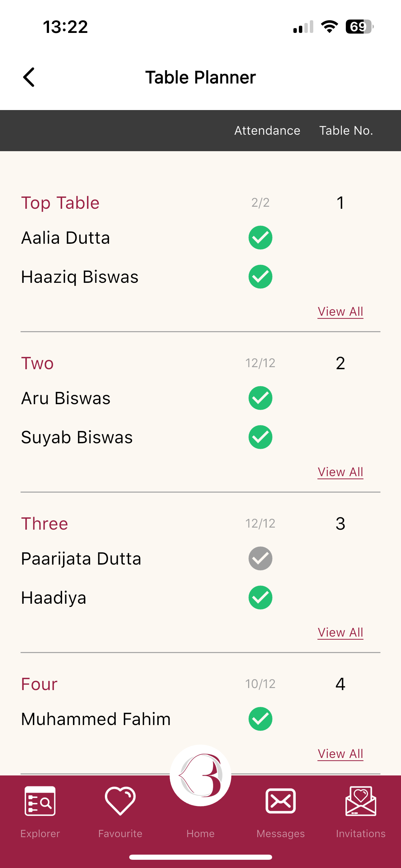Toggle attendance check for Haadiya
Image resolution: width=401 pixels, height=868 pixels.
[x=260, y=598]
